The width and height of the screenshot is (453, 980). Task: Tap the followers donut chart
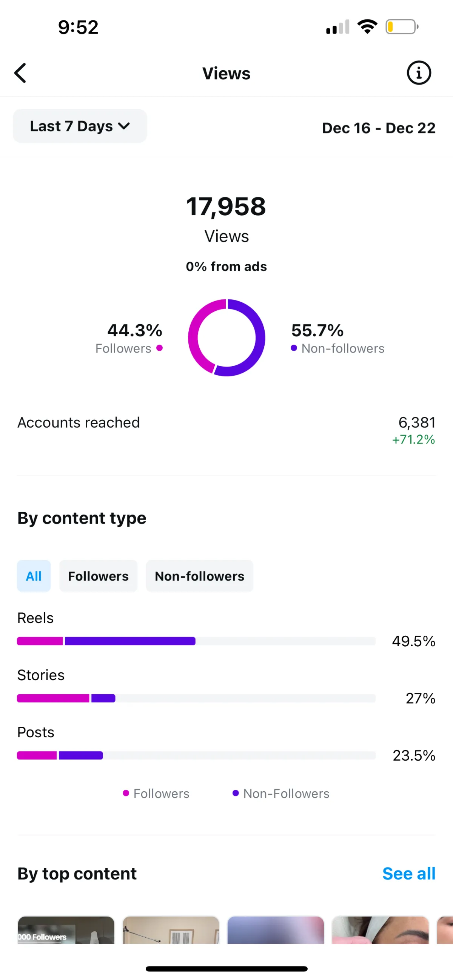(x=226, y=337)
